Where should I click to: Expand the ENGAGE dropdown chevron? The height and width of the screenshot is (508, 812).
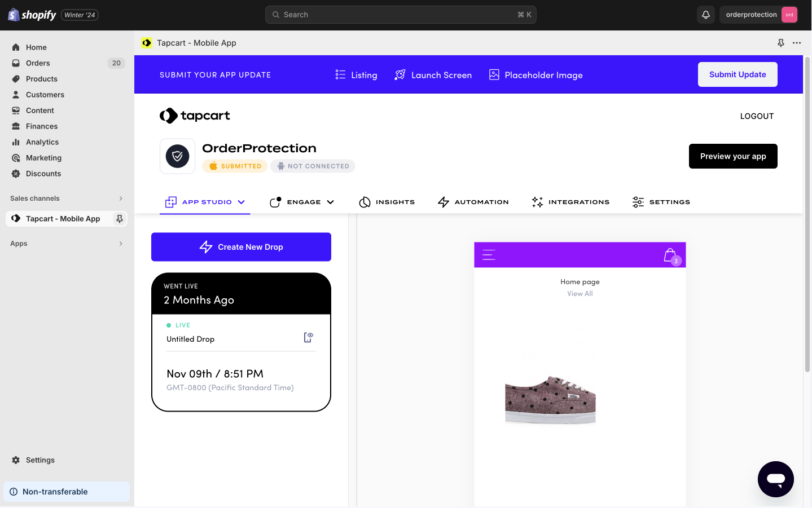(x=331, y=202)
